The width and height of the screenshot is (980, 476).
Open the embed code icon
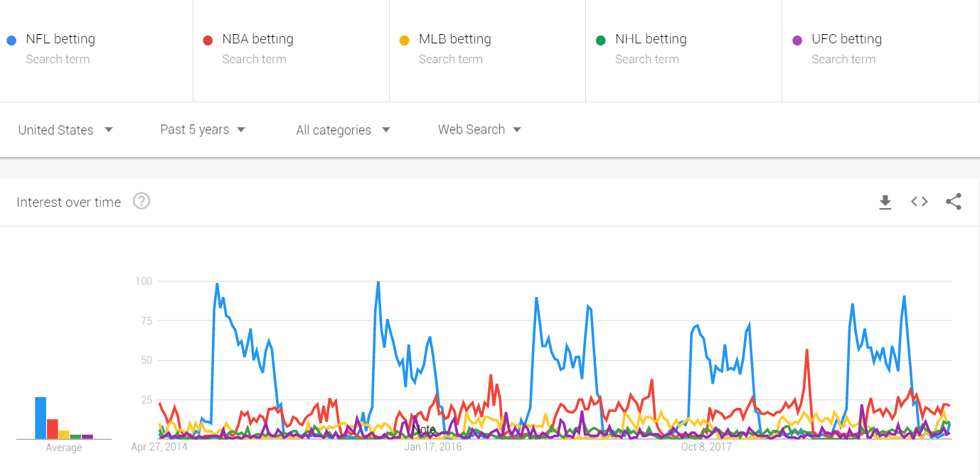click(920, 202)
